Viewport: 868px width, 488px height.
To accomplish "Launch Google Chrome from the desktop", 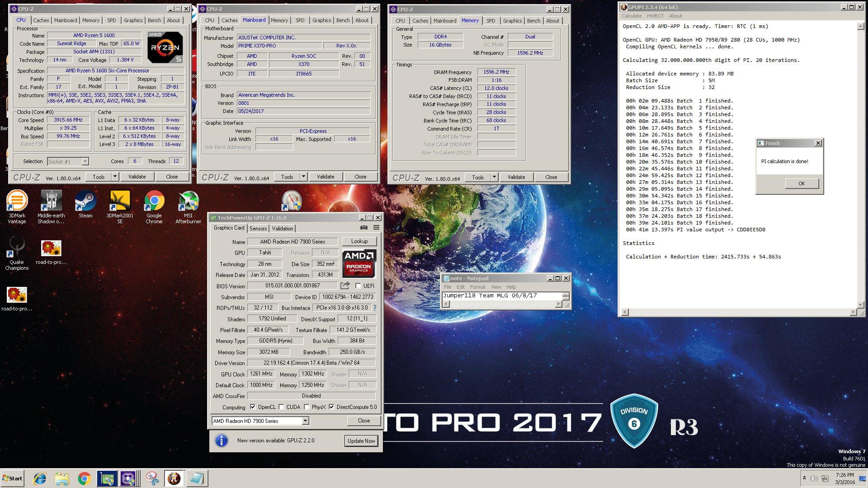I will tap(154, 207).
